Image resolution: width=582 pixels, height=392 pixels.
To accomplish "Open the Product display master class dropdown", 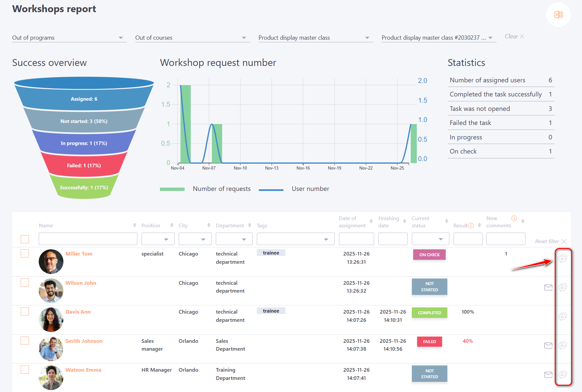I will tap(315, 38).
